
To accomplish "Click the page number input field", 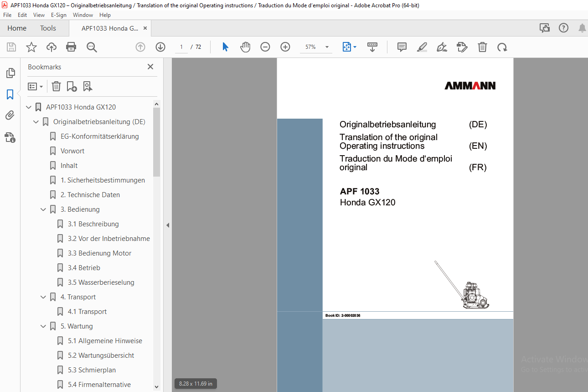I will pyautogui.click(x=181, y=47).
